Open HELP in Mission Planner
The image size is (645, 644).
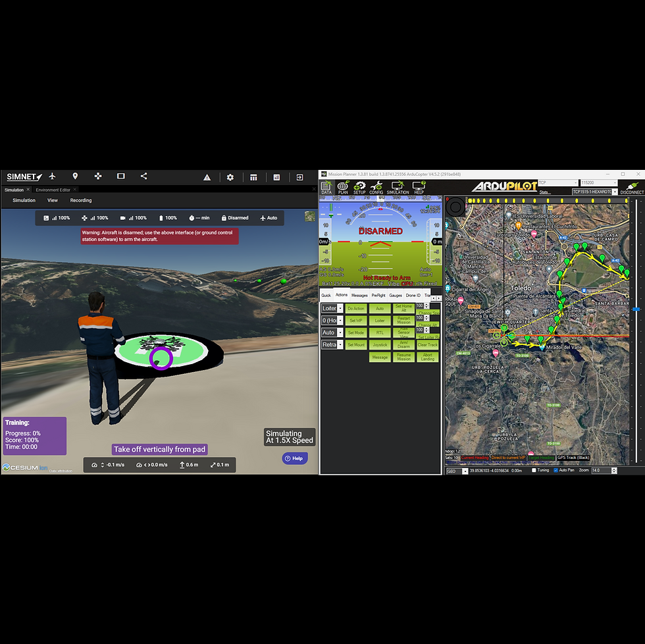pyautogui.click(x=419, y=188)
